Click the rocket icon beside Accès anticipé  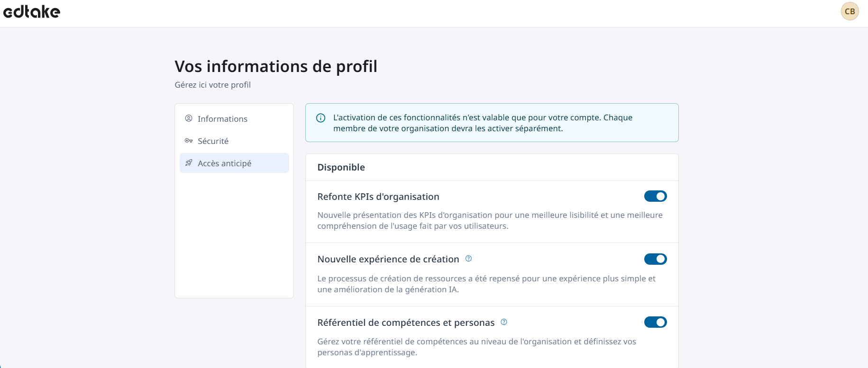pos(189,163)
